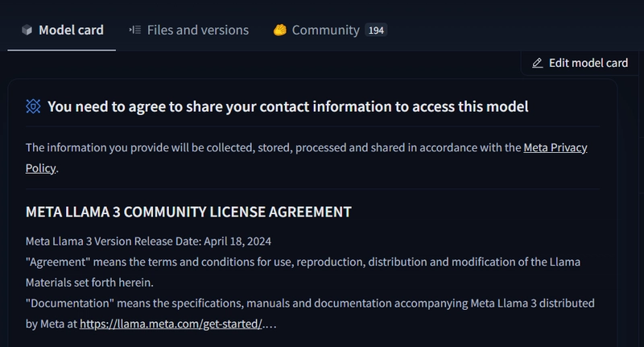Click the Community hands emoji icon
Viewport: 644px width, 347px height.
tap(279, 30)
